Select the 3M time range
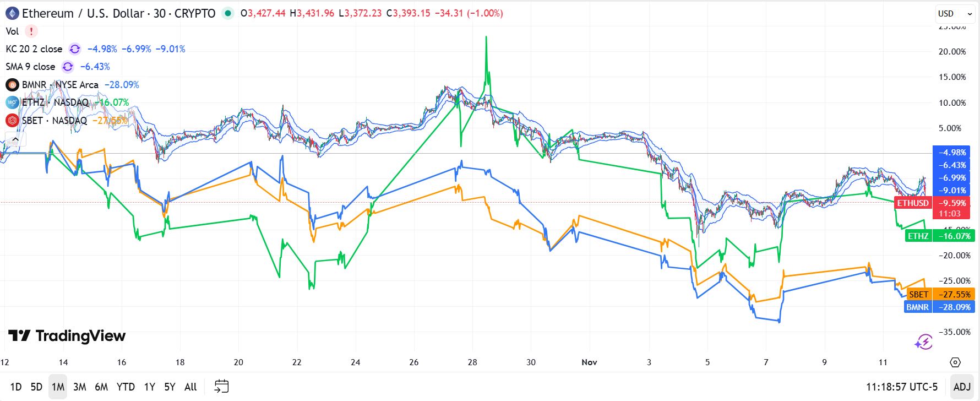 (79, 387)
